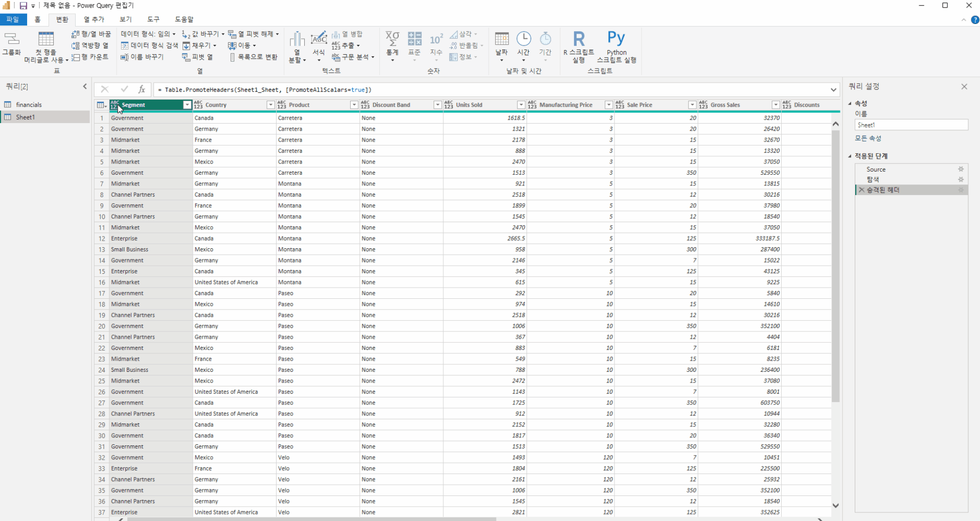This screenshot has height=521, width=980.
Task: Switch to the 도구 tab
Action: [153, 19]
